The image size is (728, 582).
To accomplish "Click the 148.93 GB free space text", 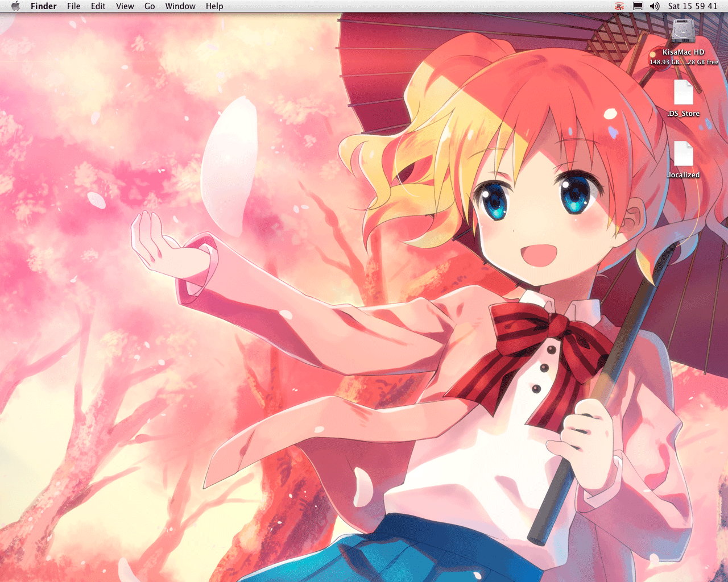I will coord(684,62).
